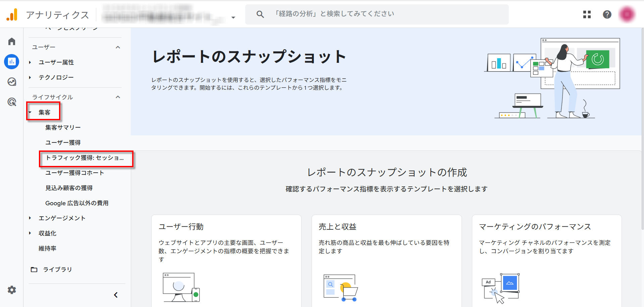Open the account profile avatar

(x=627, y=14)
